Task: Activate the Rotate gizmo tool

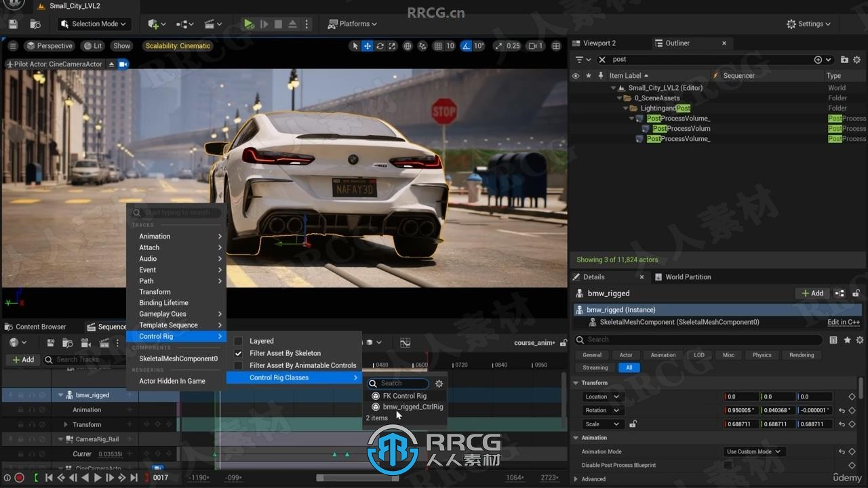Action: 380,46
